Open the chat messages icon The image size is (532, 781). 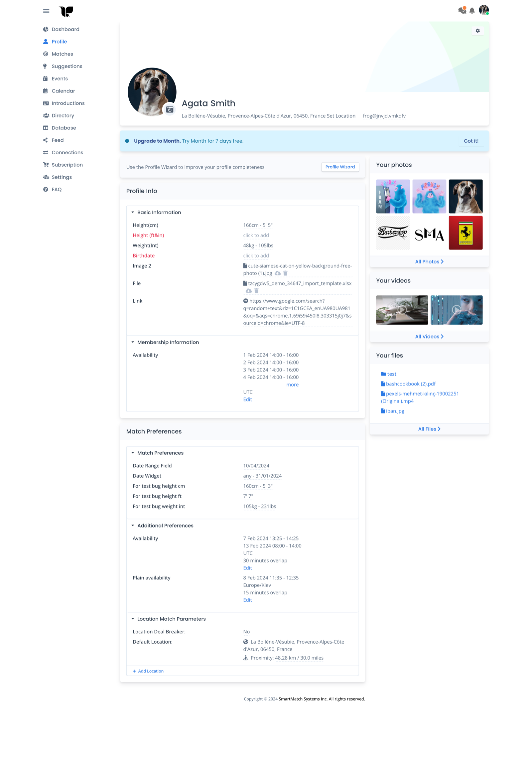[462, 10]
